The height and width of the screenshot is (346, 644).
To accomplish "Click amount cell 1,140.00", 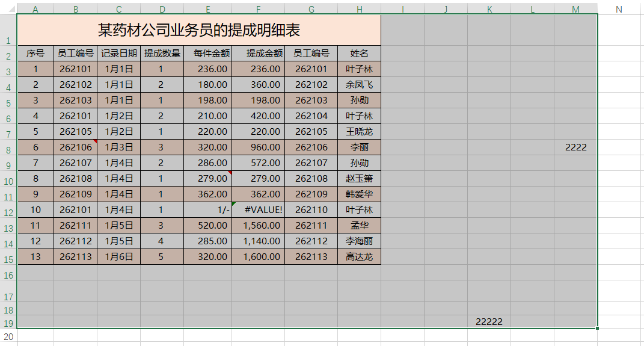I will tap(259, 241).
